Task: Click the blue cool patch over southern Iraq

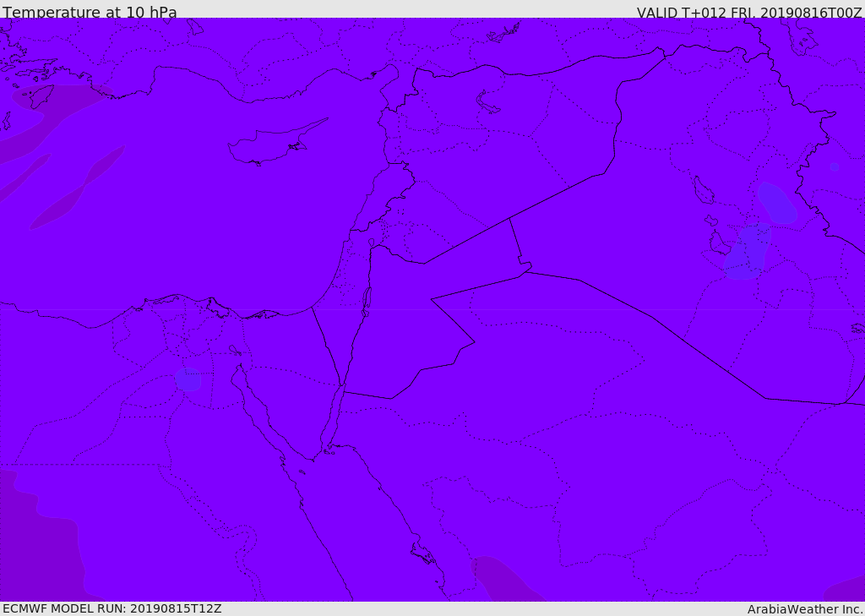Action: [x=748, y=251]
